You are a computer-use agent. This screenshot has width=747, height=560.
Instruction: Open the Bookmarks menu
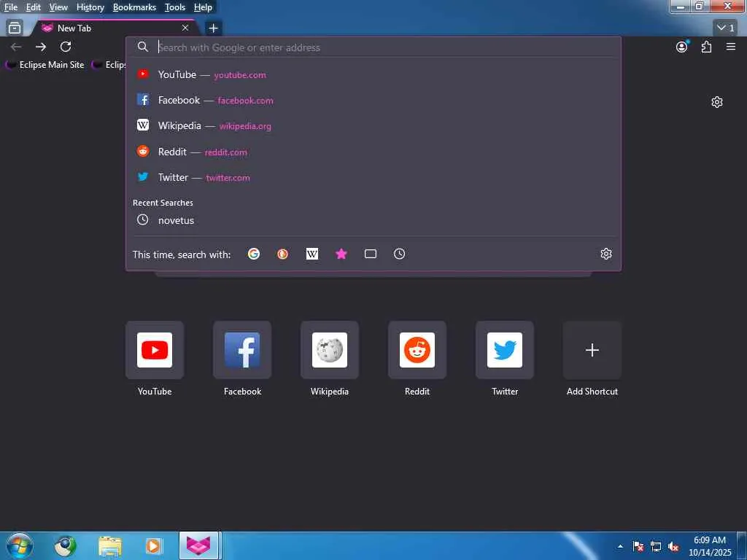(134, 7)
